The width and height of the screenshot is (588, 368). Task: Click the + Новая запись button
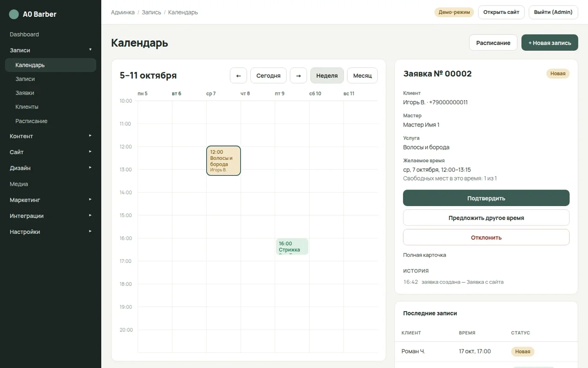550,43
